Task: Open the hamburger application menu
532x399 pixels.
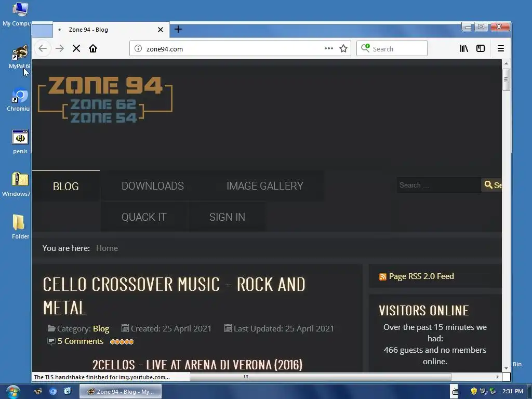Action: (x=500, y=48)
